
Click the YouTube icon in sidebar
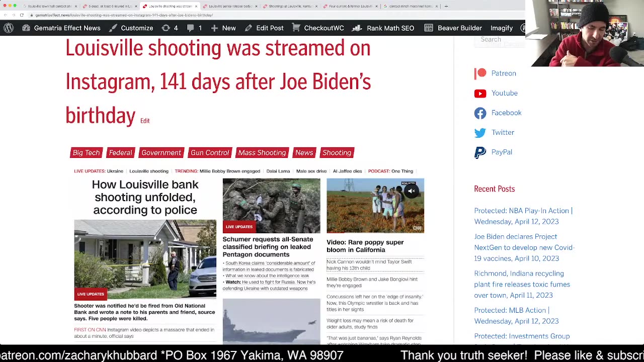(x=480, y=94)
